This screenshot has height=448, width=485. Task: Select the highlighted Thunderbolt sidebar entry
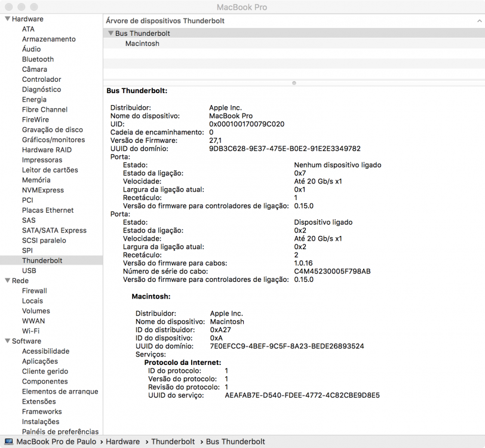point(42,260)
